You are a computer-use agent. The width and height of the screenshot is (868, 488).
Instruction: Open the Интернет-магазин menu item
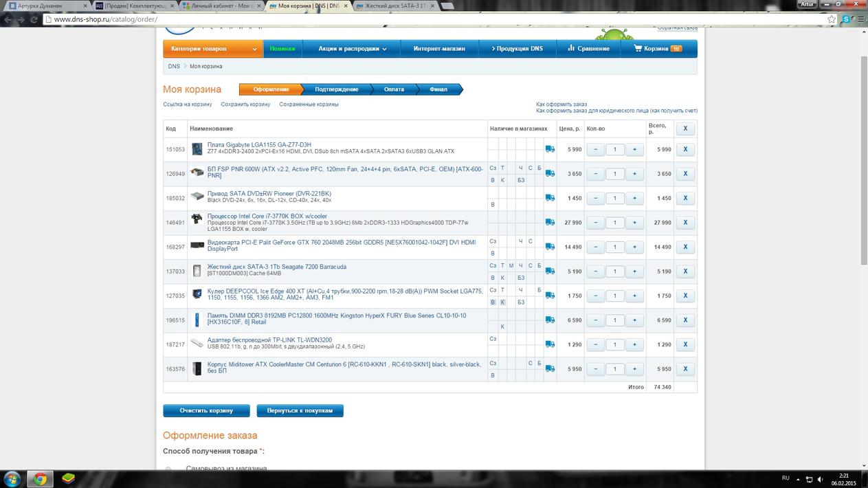tap(439, 49)
